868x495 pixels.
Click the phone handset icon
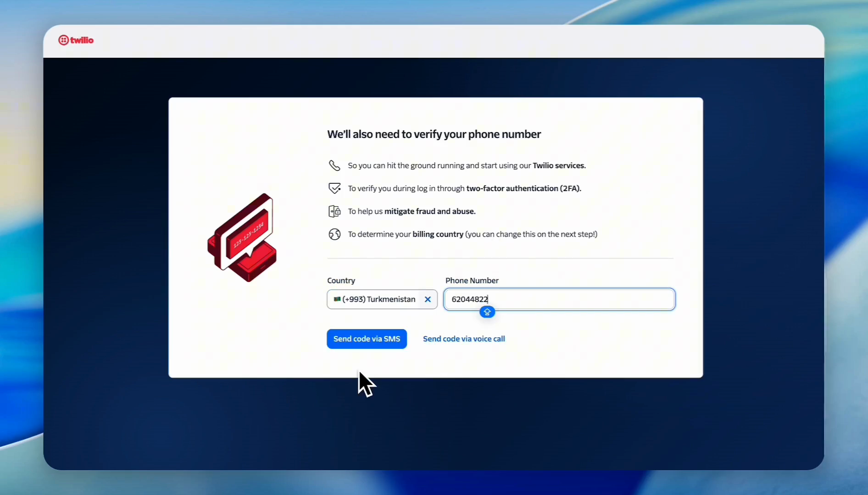click(x=334, y=165)
